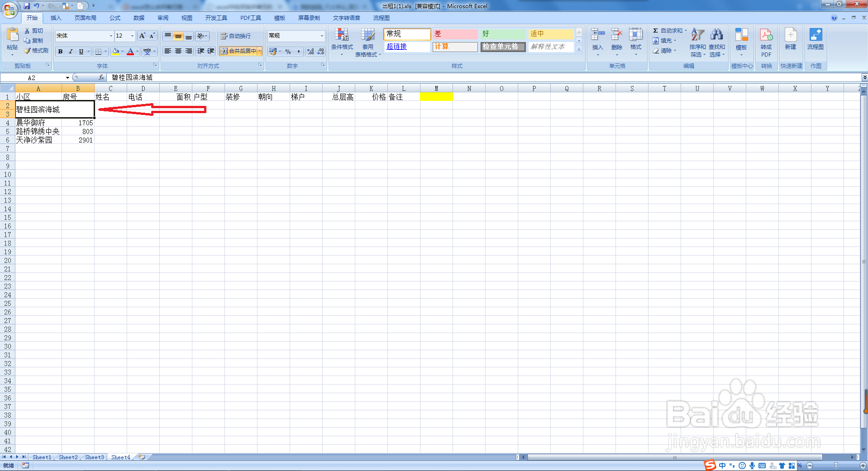The image size is (868, 471).
Task: Click the red font color A icon
Action: tap(130, 52)
